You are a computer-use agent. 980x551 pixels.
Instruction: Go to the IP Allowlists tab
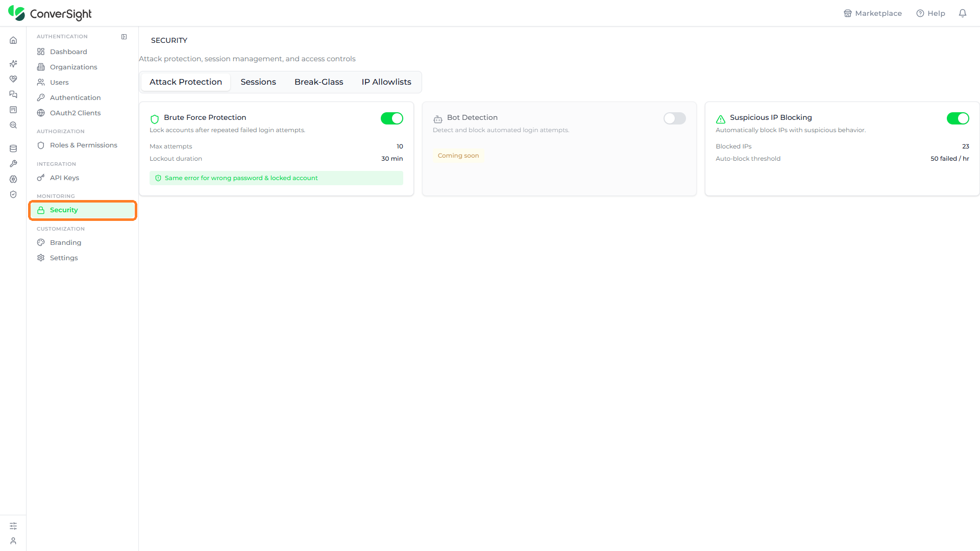point(386,82)
